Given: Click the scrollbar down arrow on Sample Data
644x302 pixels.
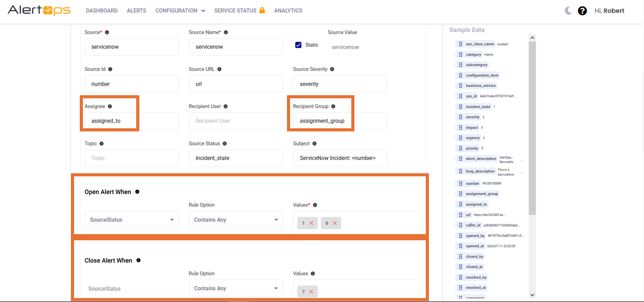Looking at the screenshot, I should (x=532, y=295).
